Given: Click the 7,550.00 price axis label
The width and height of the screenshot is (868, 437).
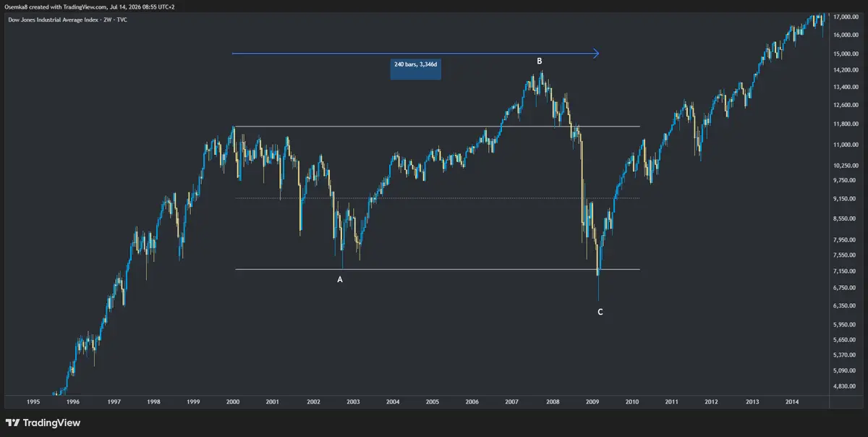Looking at the screenshot, I should [x=845, y=255].
